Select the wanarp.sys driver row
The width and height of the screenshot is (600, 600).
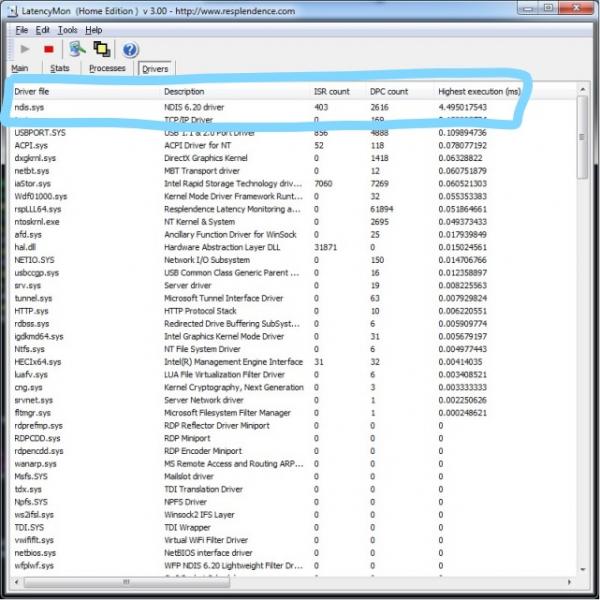click(293, 464)
